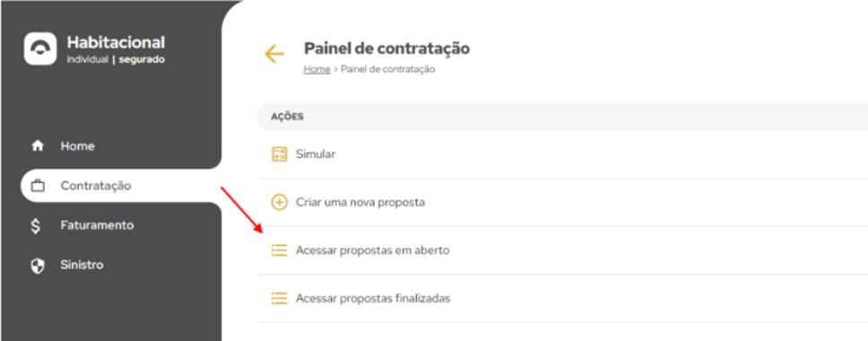868x341 pixels.
Task: Click the dollar sign icon for Faturamento
Action: click(36, 226)
